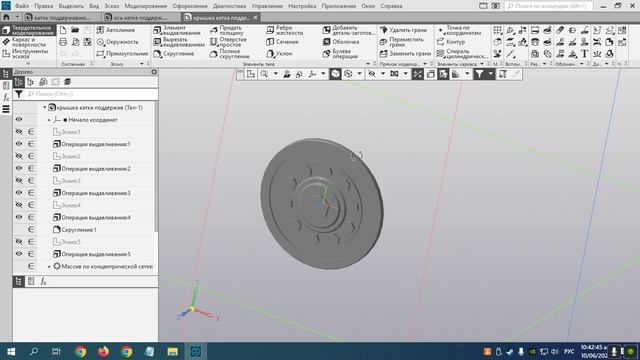Click the Удалить грани tool

point(403,30)
